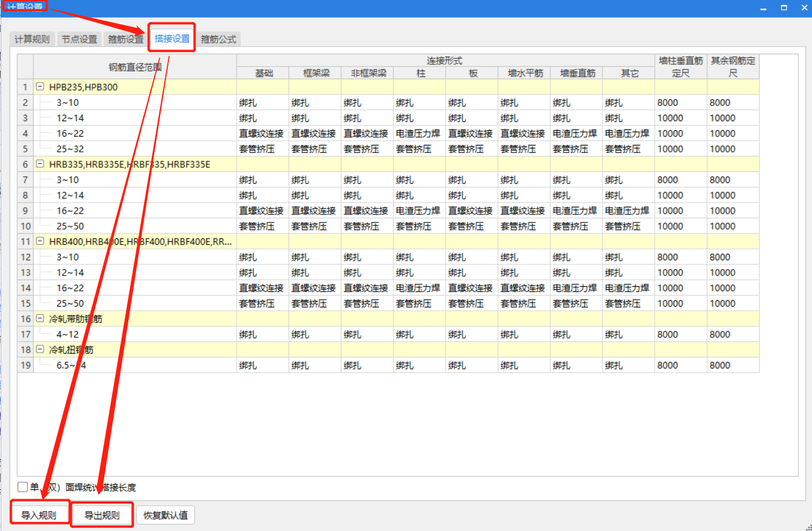Collapse the HPB235,HPB300 group
This screenshot has height=531, width=812.
(40, 87)
